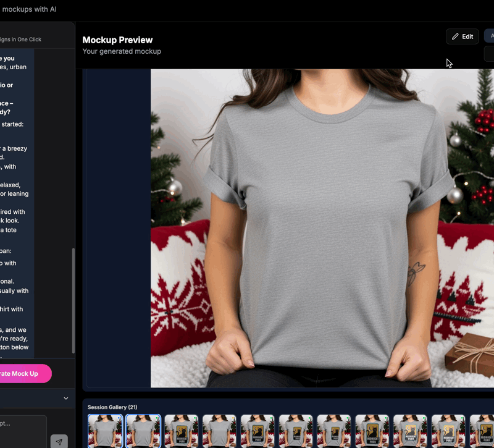Collapse the panel using the downward chevron

[x=65, y=398]
